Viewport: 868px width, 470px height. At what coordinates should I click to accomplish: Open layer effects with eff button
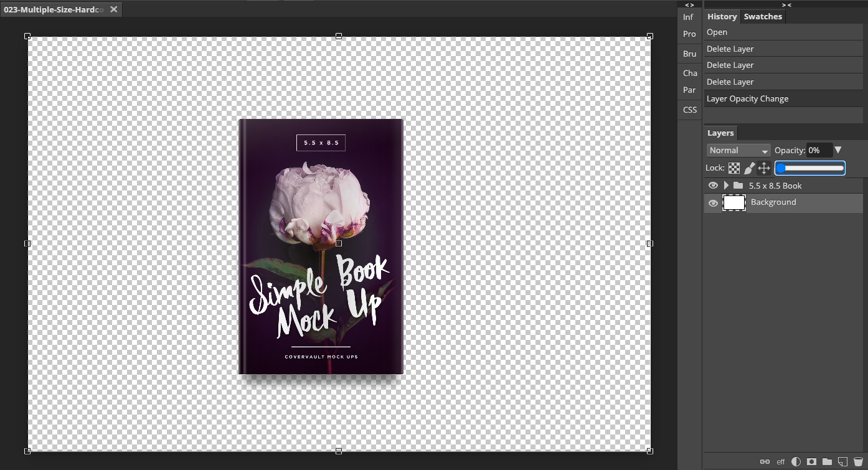[x=780, y=462]
